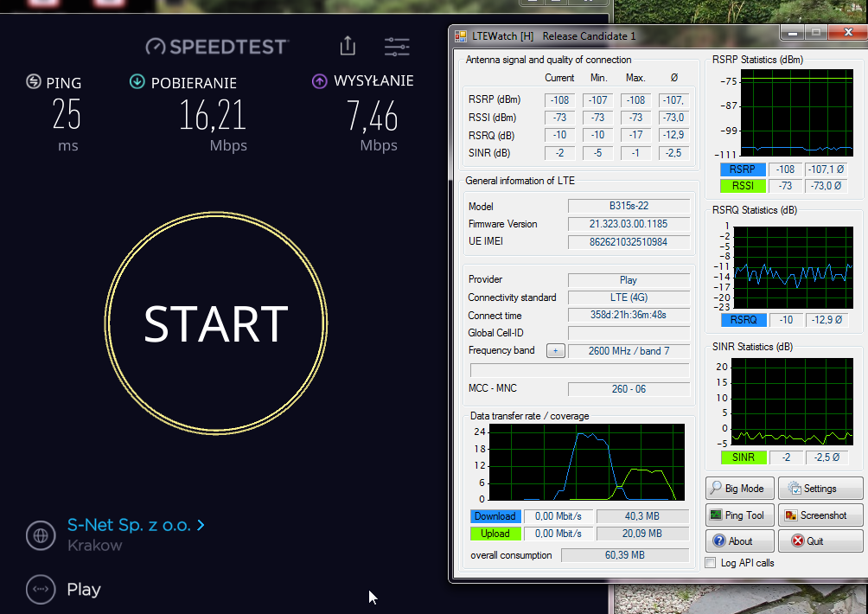The width and height of the screenshot is (868, 614).
Task: Close the LTEWatch window
Action: (847, 33)
